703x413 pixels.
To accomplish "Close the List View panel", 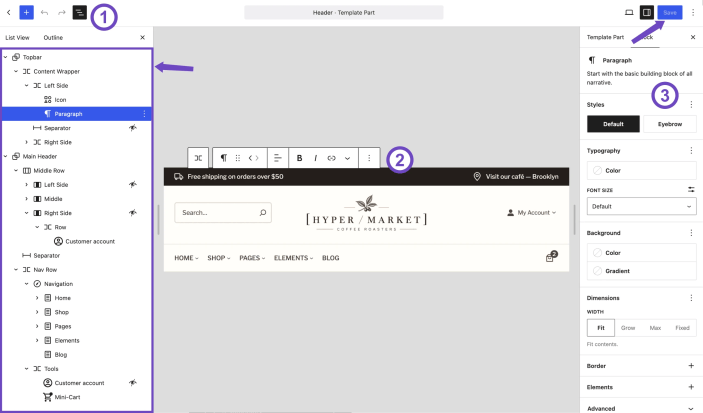I will point(143,38).
